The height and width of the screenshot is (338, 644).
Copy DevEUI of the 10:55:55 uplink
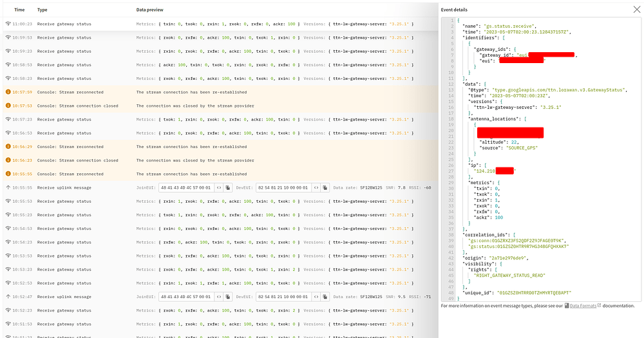(326, 188)
